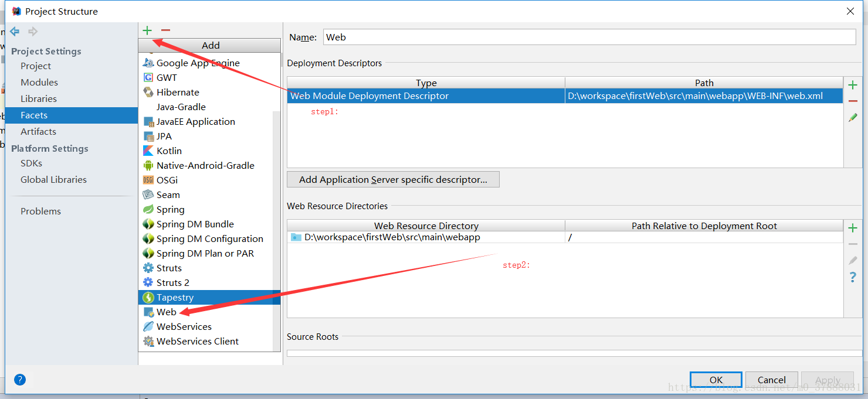Select highlighted Tapestry facet
Screen dimensions: 868x399
[209, 297]
